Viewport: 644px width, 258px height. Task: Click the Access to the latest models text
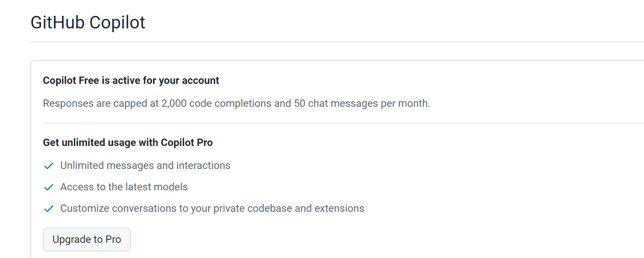[124, 187]
